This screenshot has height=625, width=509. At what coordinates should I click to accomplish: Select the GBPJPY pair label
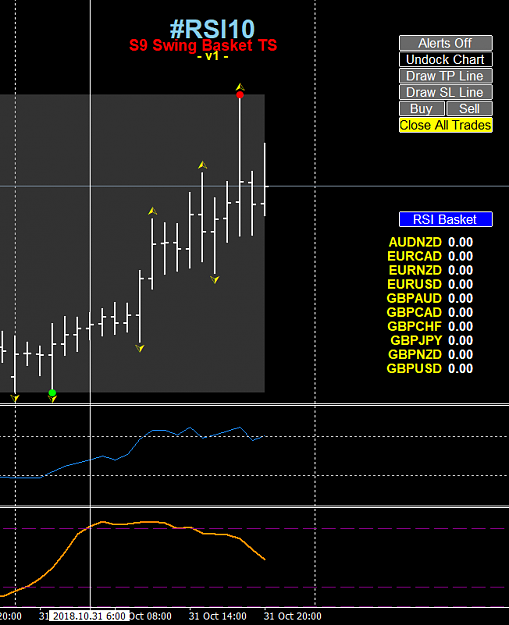click(416, 340)
